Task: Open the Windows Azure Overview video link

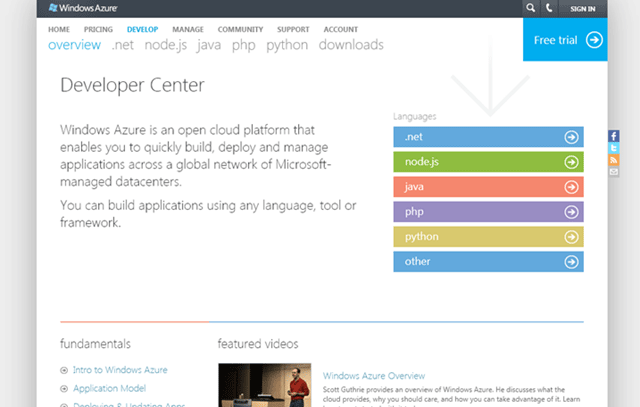Action: [x=374, y=376]
